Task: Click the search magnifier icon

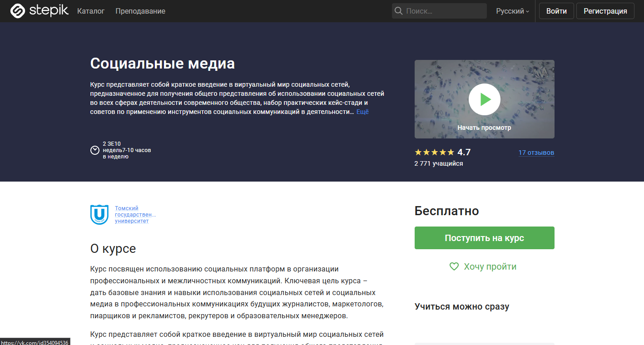Action: coord(400,10)
